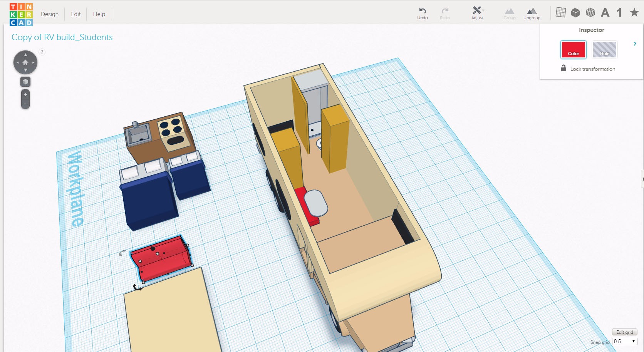This screenshot has height=352, width=644.
Task: Orbit view up with the top arrow
Action: (x=25, y=55)
